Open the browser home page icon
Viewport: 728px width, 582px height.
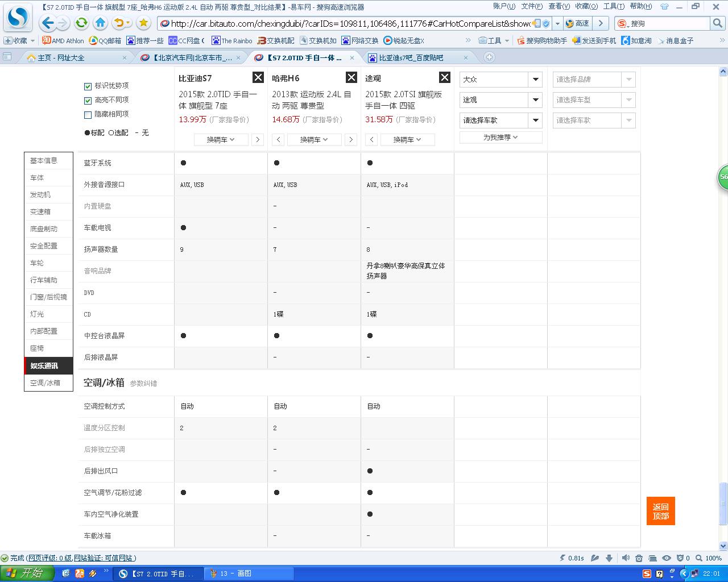click(101, 23)
